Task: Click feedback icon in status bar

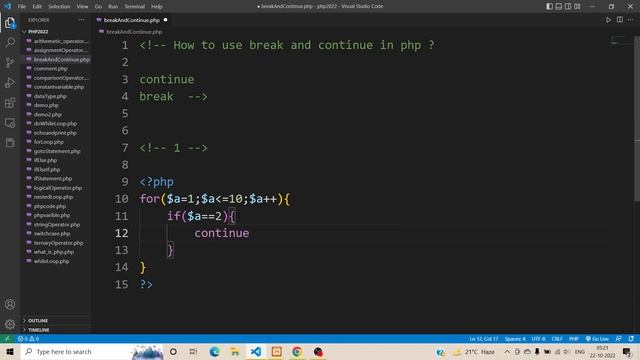Action: coord(618,339)
